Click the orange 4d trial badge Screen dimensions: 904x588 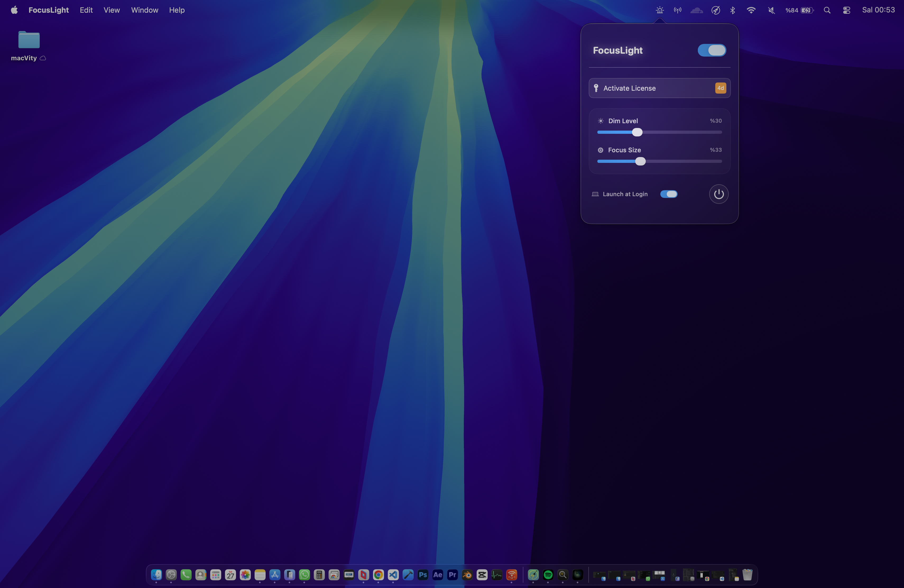click(x=720, y=88)
